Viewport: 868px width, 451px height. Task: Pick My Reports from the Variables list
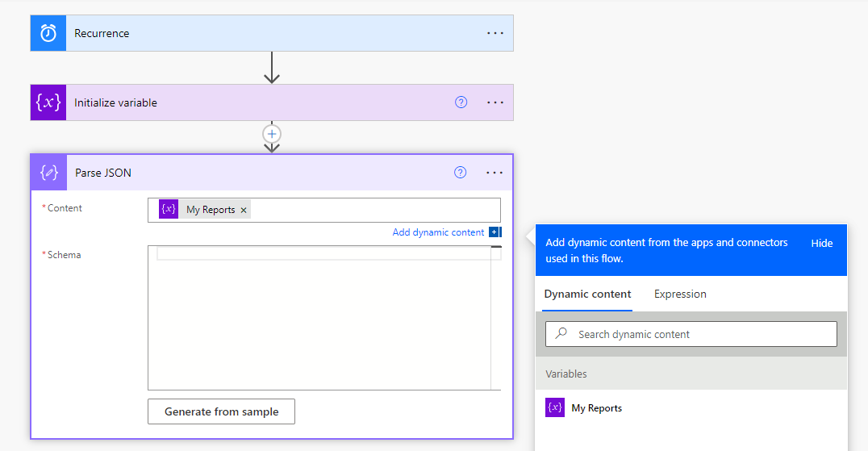click(x=596, y=408)
